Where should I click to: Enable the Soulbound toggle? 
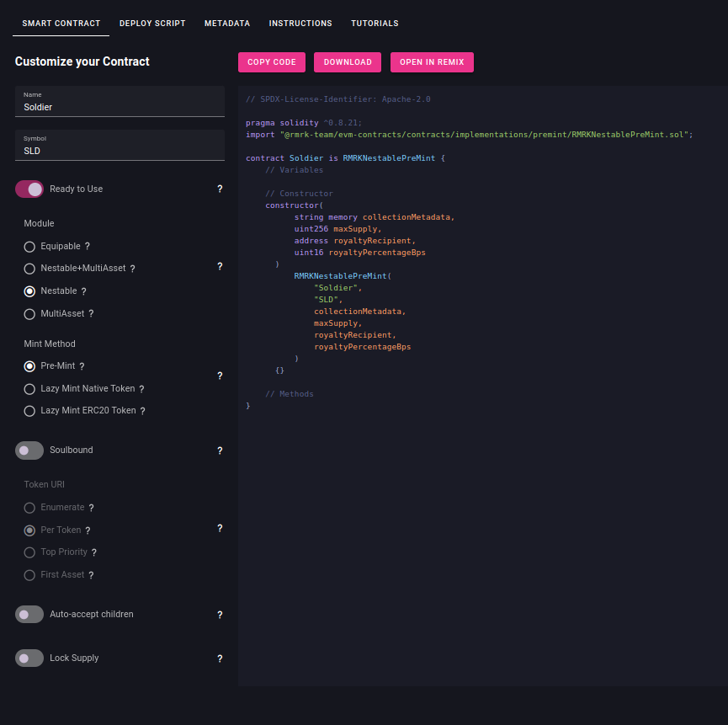pos(29,450)
